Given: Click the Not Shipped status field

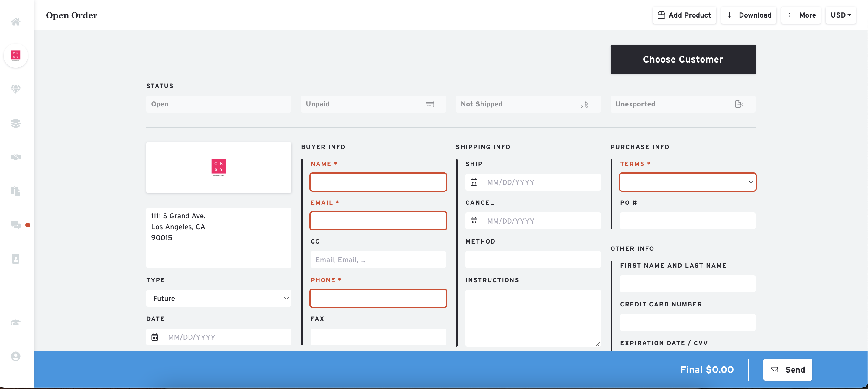Looking at the screenshot, I should 528,104.
